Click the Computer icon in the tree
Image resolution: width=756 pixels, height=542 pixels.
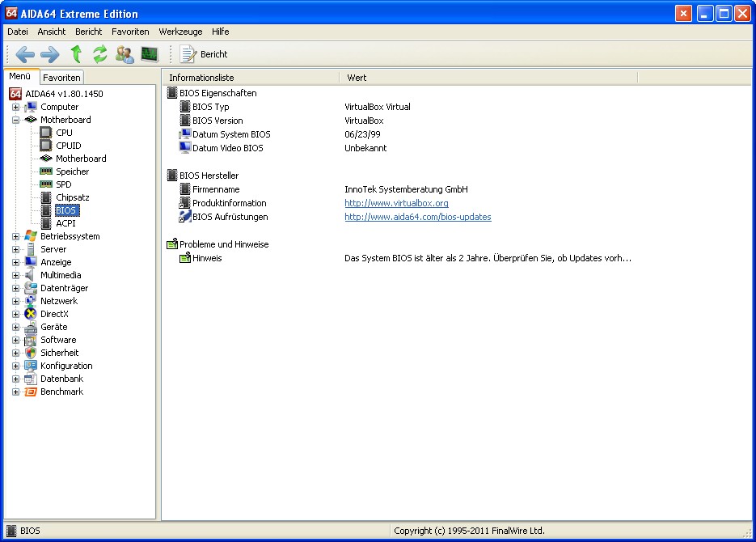pyautogui.click(x=31, y=107)
